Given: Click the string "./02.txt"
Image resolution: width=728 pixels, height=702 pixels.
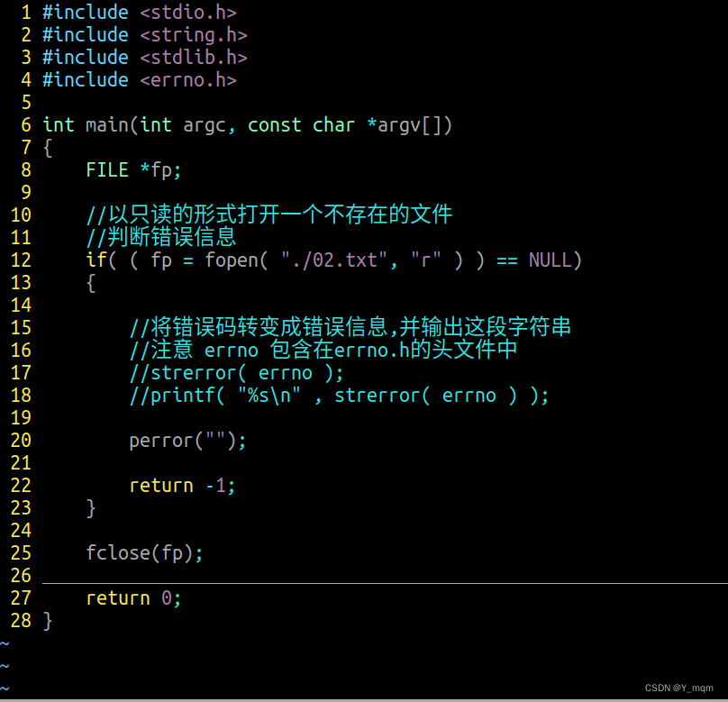Looking at the screenshot, I should point(334,260).
